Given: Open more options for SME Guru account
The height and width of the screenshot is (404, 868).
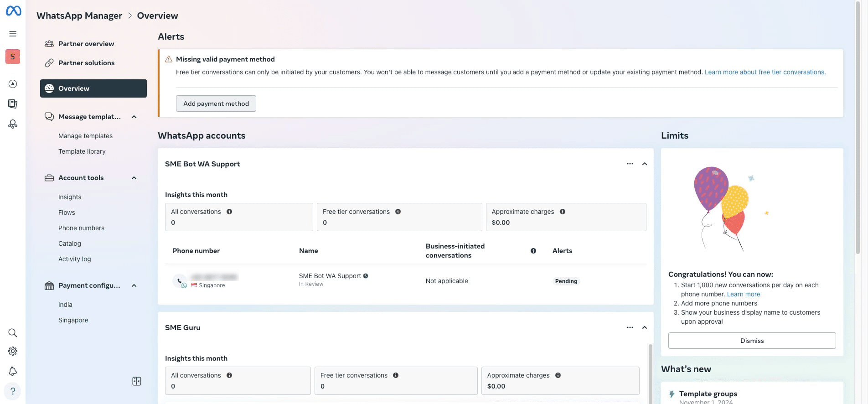Looking at the screenshot, I should [x=630, y=327].
